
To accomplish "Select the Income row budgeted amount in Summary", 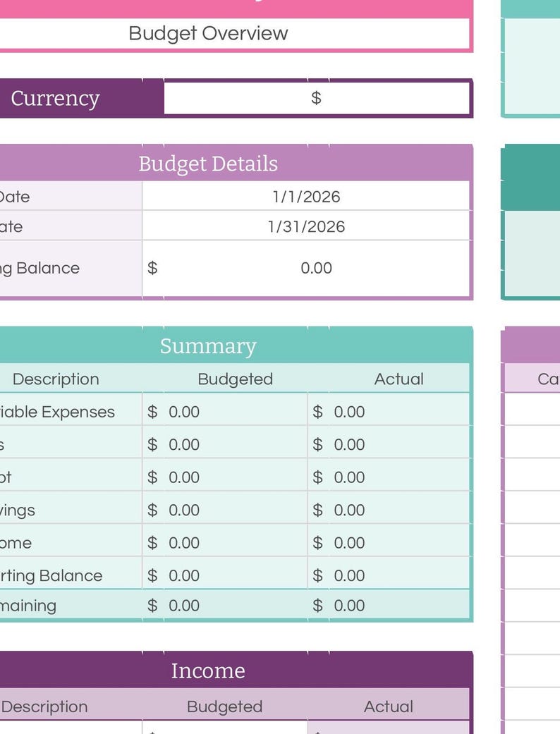I will 225,542.
